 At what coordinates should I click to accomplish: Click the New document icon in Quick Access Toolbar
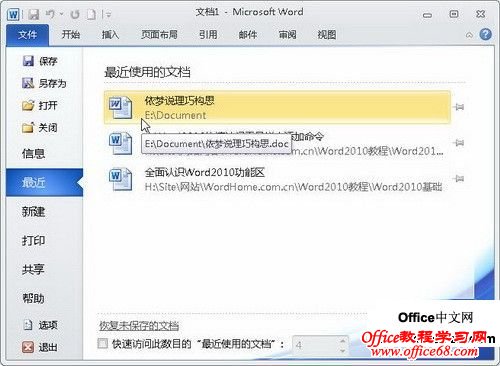pos(91,14)
